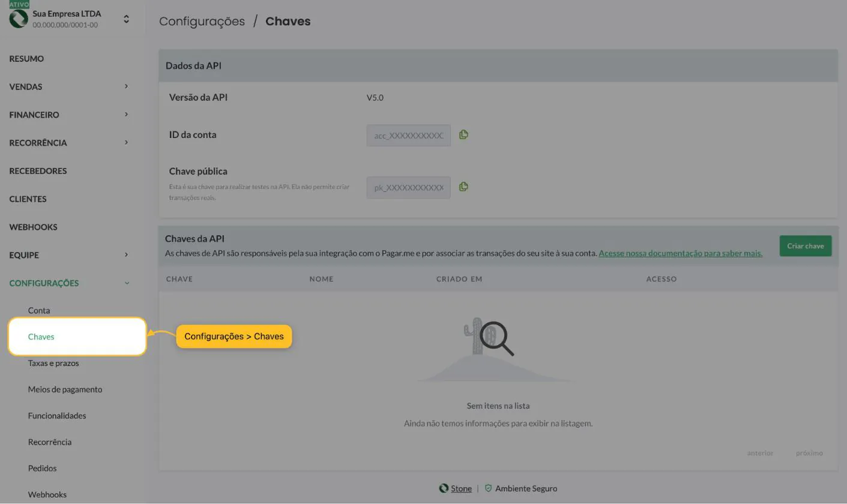This screenshot has width=847, height=504.
Task: Open Taxas e prazos settings
Action: [x=53, y=363]
